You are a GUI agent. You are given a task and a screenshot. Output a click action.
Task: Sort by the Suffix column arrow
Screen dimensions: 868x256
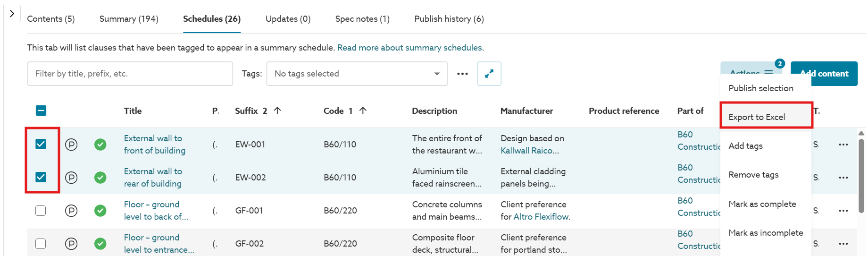(x=277, y=111)
